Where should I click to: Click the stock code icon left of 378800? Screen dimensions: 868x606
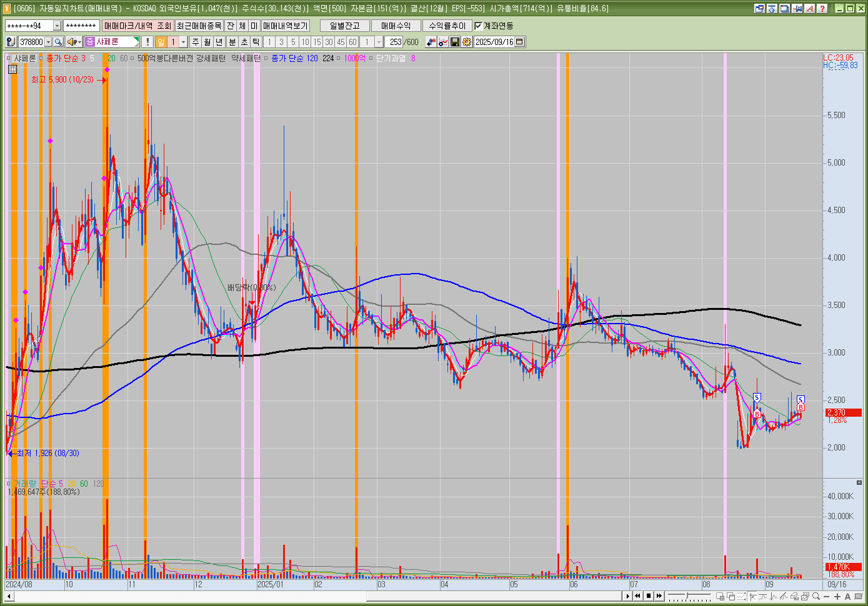(11, 42)
